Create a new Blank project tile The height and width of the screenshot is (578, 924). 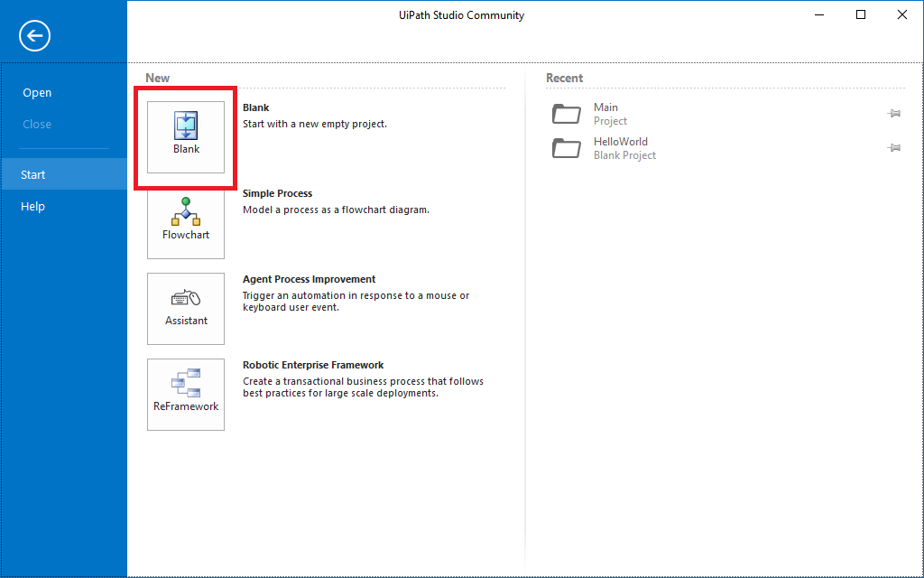186,137
